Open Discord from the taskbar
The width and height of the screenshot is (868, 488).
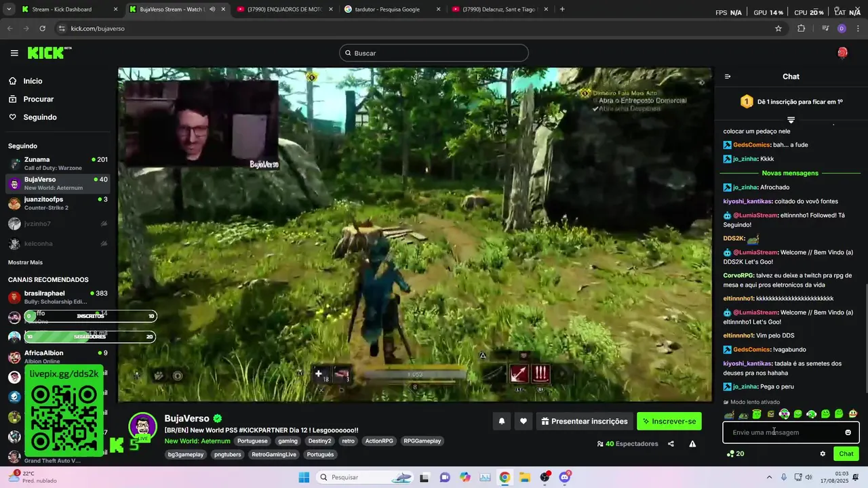[x=565, y=477]
